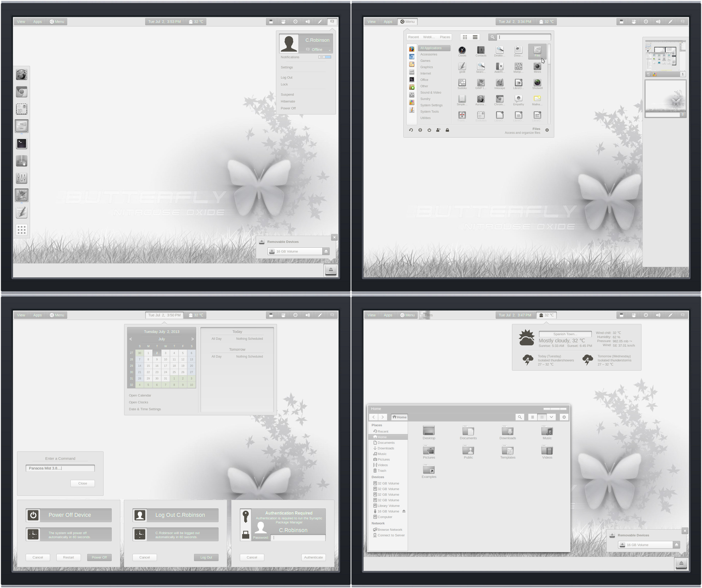Launch Empathy chat application
This screenshot has width=702, height=588.
(x=518, y=101)
